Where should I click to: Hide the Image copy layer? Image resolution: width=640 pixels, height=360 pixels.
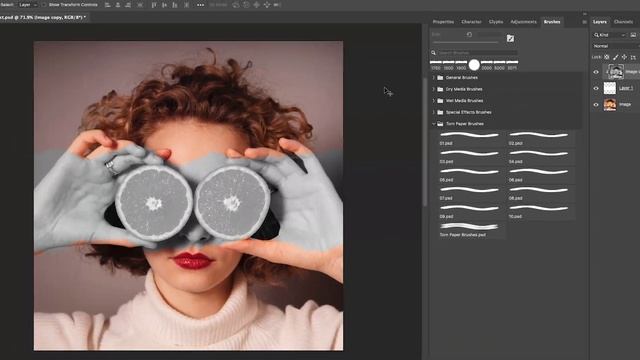click(x=596, y=72)
